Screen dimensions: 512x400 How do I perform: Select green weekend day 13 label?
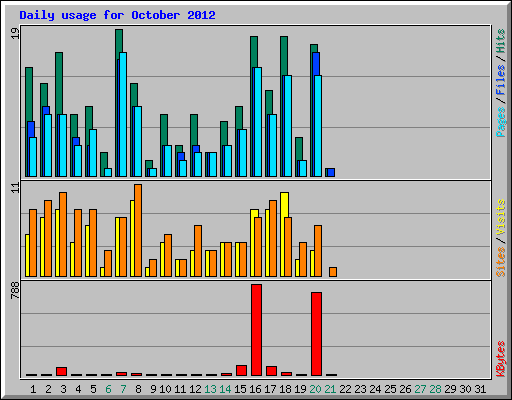[210, 389]
